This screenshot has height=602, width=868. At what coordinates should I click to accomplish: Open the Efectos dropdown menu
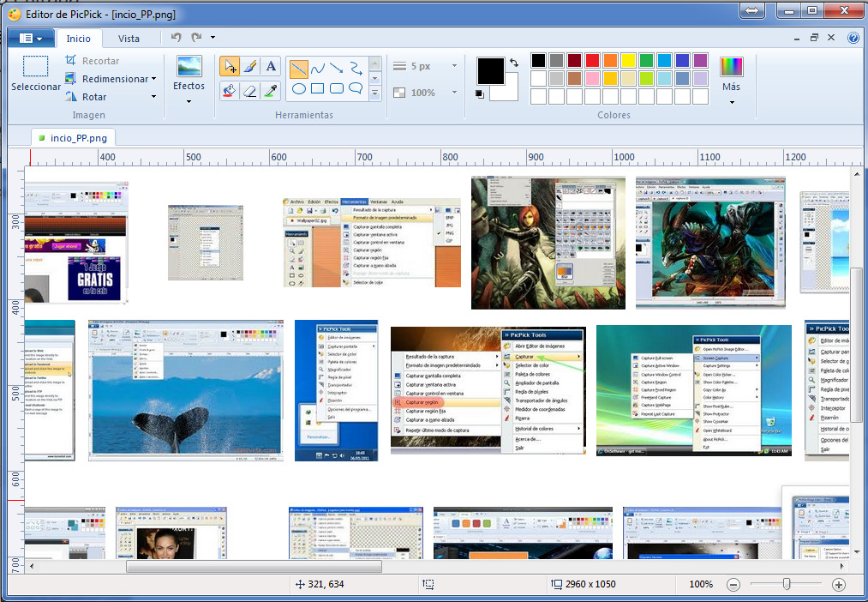(189, 101)
